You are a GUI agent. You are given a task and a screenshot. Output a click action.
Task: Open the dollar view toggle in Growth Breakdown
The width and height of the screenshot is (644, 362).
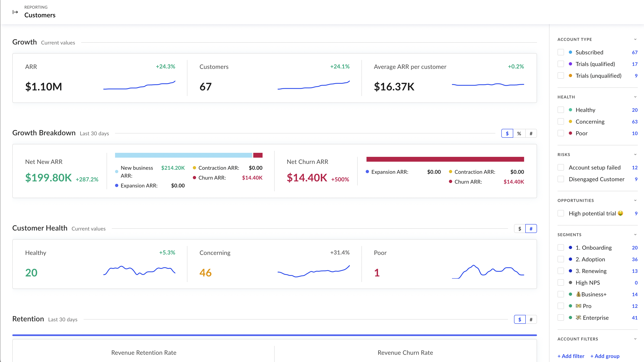tap(507, 133)
